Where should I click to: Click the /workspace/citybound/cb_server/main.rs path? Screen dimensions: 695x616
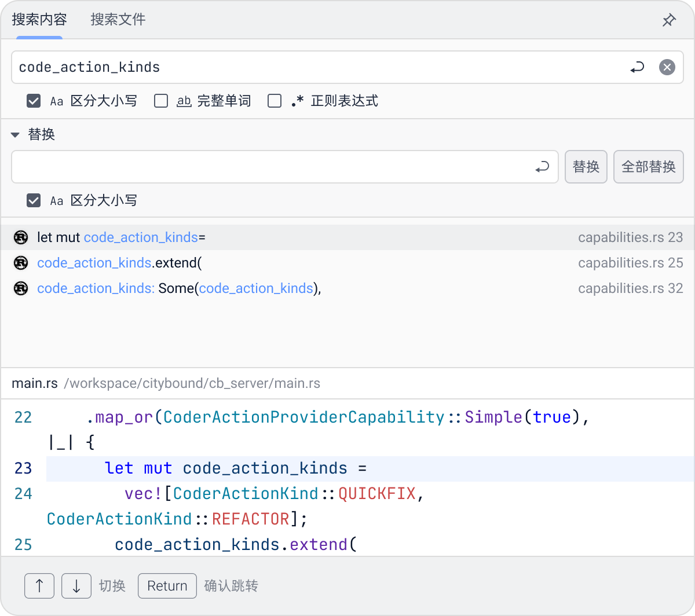[192, 383]
